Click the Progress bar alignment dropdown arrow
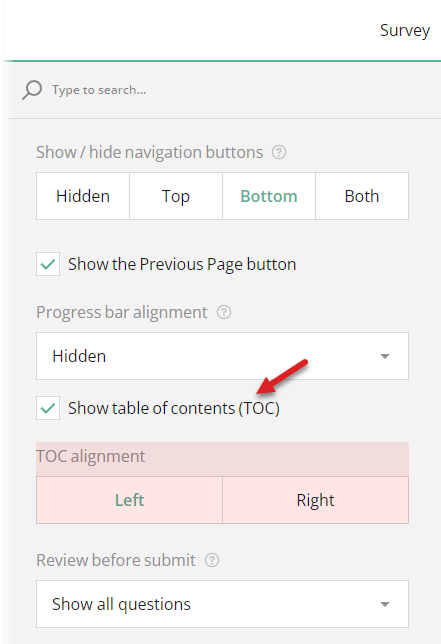 click(385, 356)
